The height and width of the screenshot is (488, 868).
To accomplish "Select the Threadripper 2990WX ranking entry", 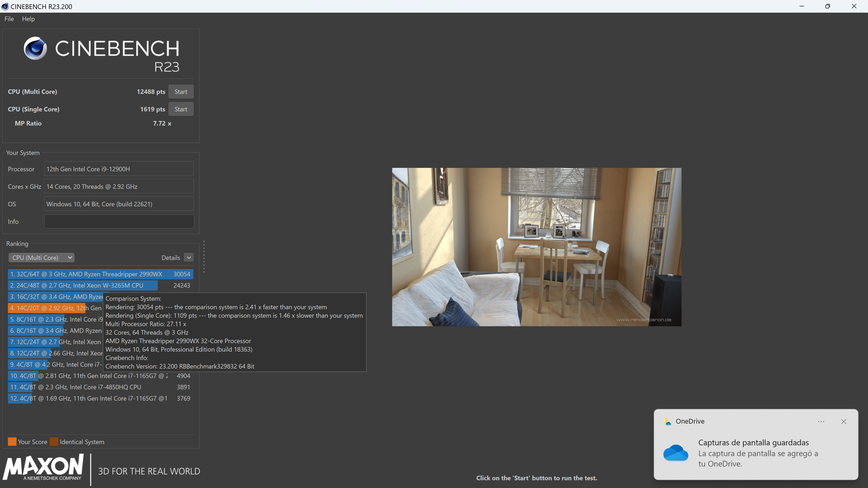I will (100, 274).
